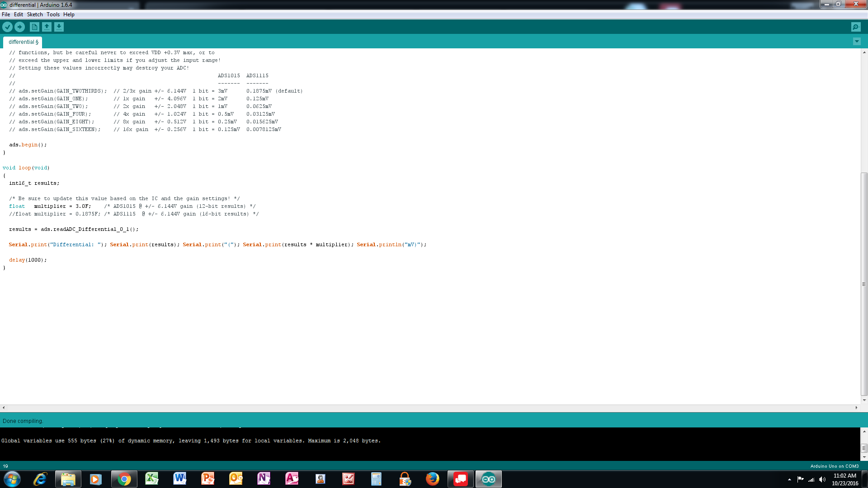Click the editor vertical scrollbar thumb

point(864,284)
